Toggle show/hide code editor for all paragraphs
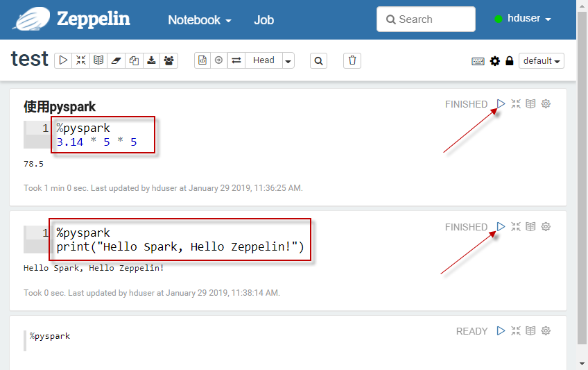 [x=81, y=60]
